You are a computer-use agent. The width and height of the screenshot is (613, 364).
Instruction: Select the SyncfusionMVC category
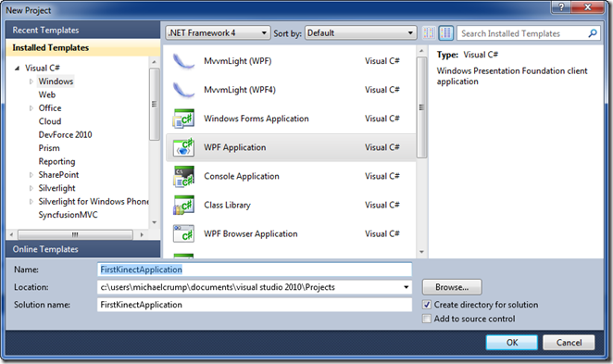(68, 215)
